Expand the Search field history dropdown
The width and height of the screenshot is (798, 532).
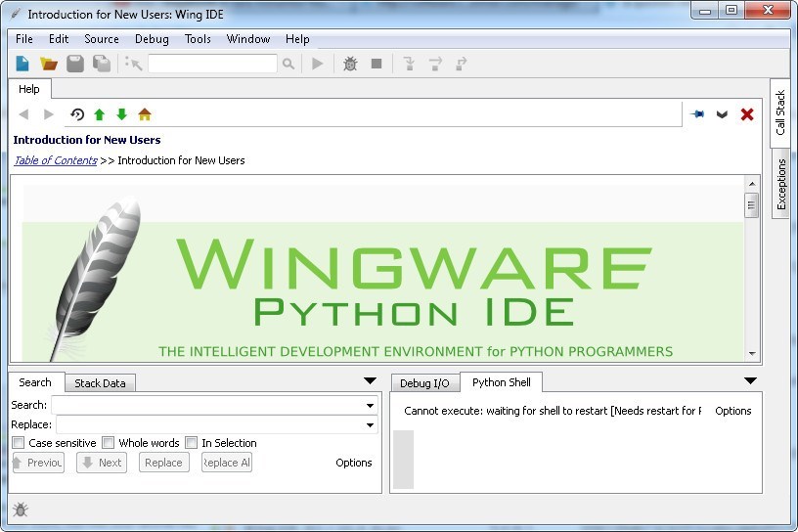coord(370,405)
